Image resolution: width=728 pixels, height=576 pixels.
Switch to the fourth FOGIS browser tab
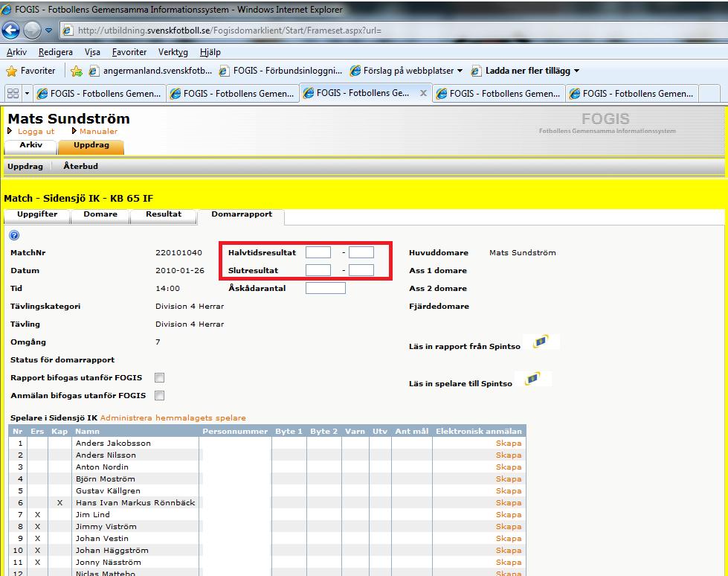coord(499,93)
